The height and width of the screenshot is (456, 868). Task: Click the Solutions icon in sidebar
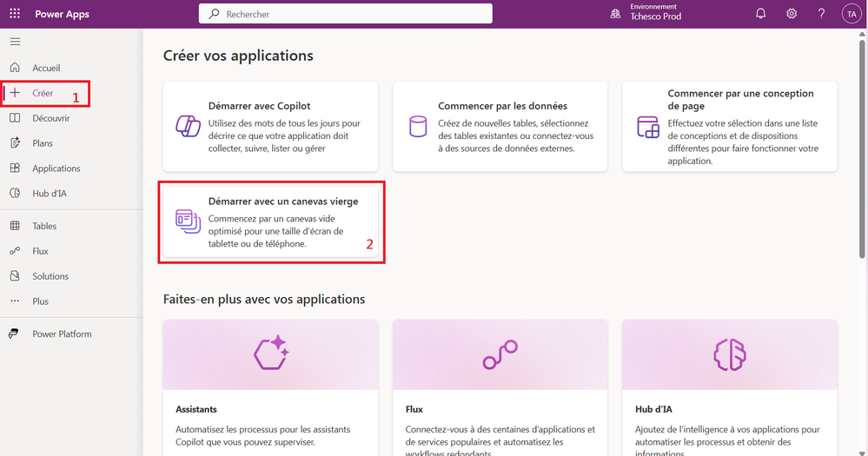[x=15, y=275]
